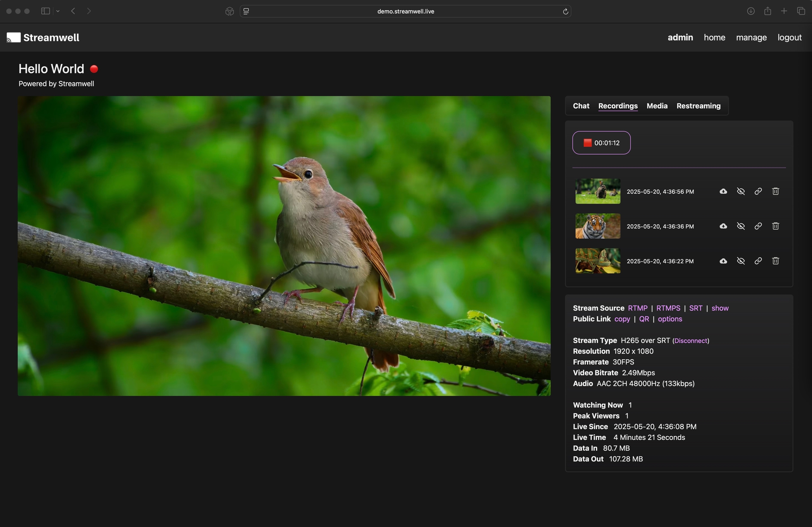Click the Disconnect stream link
This screenshot has height=527, width=812.
pyautogui.click(x=690, y=341)
